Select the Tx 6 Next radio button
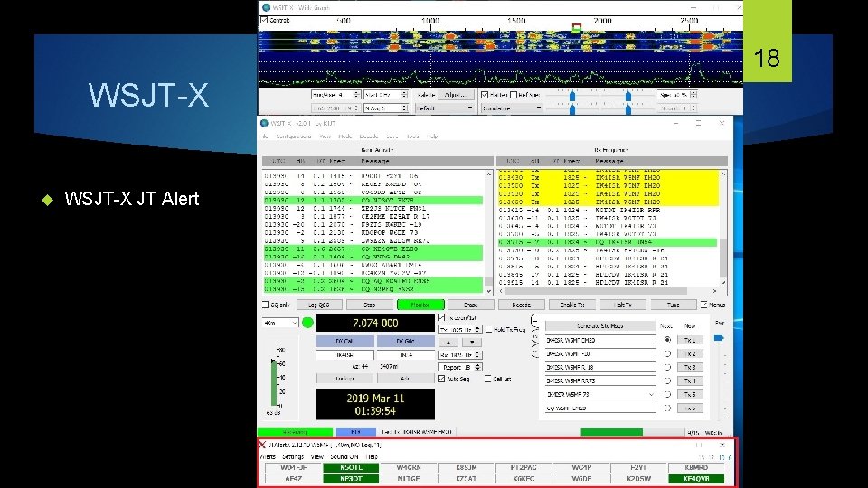The height and width of the screenshot is (488, 868). (x=667, y=408)
